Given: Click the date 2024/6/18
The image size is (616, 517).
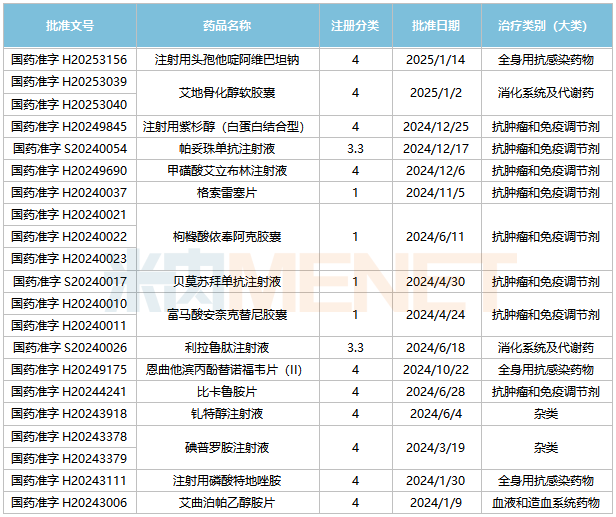Looking at the screenshot, I should pyautogui.click(x=436, y=347).
